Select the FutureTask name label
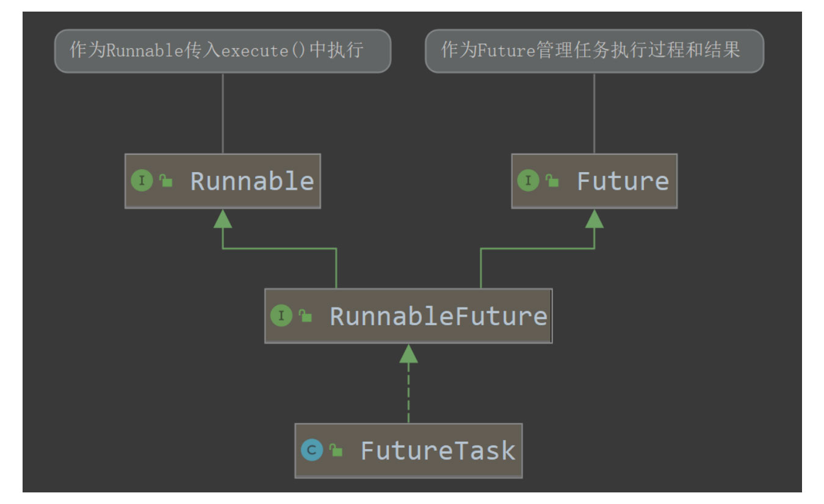The image size is (824, 504). click(438, 451)
